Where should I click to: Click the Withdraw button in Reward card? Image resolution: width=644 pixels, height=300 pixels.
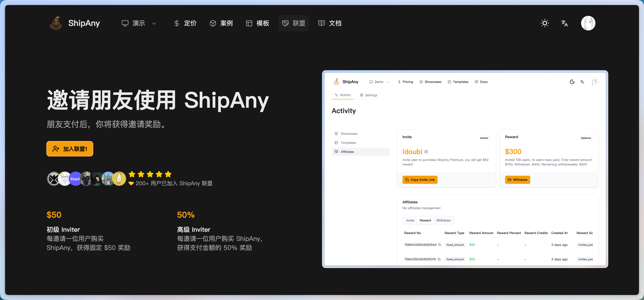pyautogui.click(x=517, y=180)
